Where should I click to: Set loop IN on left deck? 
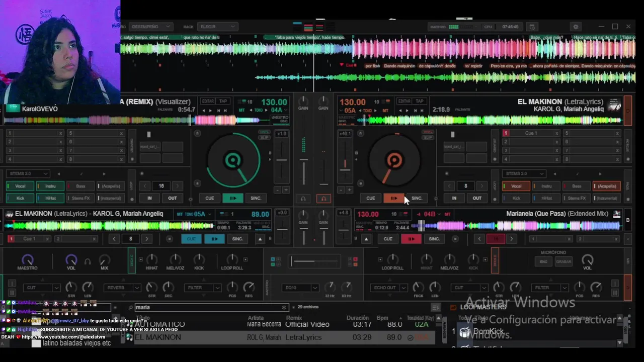[x=149, y=198]
